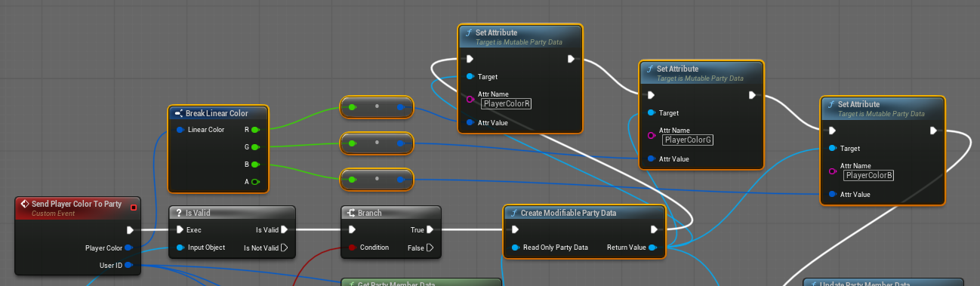Click exec input pin of PlayerColorG Set Attribute node

tap(651, 95)
